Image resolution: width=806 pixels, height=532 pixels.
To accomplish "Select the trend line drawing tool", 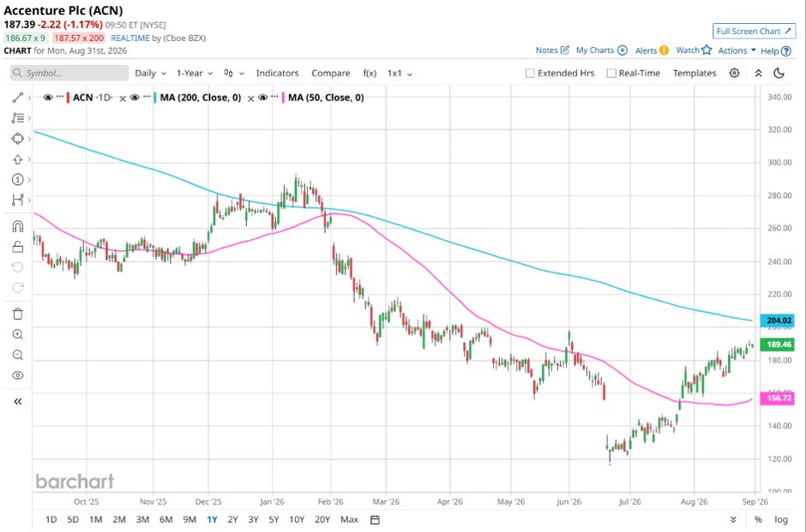I will (17, 98).
